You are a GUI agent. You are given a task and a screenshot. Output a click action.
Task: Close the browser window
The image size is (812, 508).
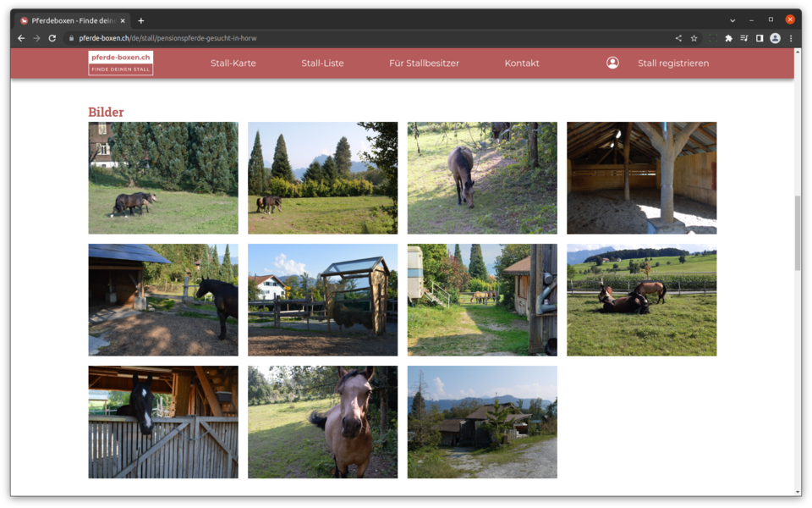790,19
